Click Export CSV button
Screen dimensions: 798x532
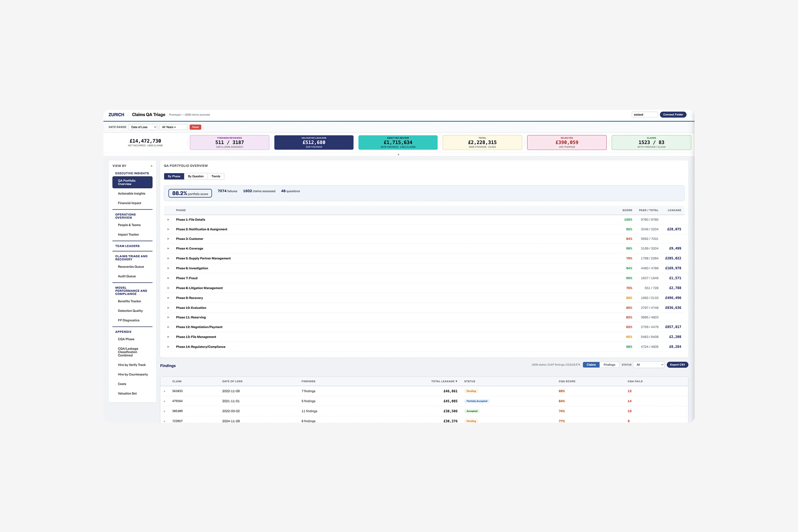[678, 365]
